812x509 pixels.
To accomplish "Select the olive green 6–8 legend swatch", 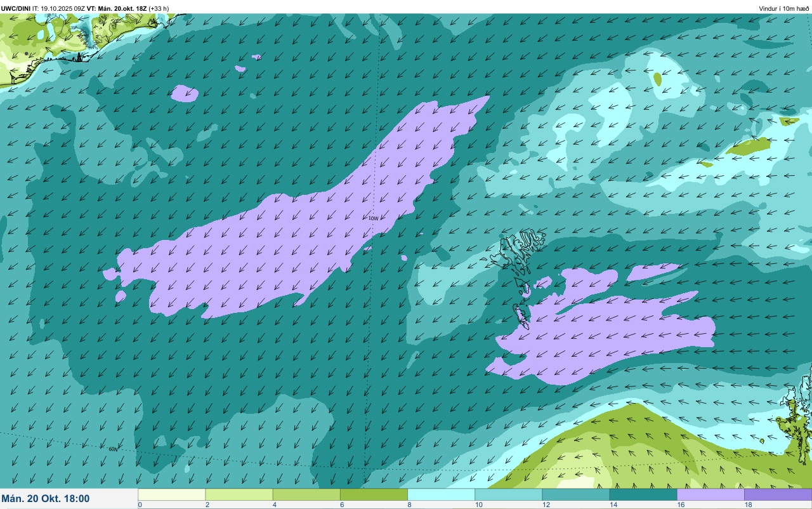I will (374, 494).
